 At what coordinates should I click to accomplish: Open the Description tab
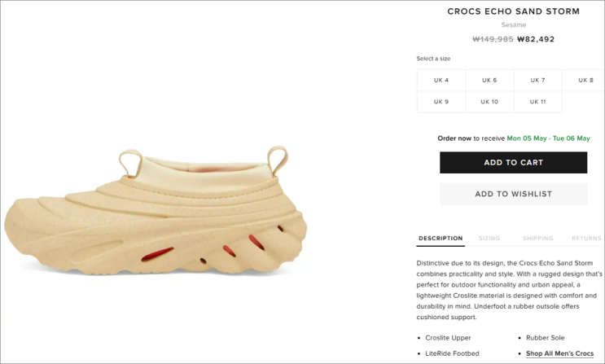(x=441, y=239)
